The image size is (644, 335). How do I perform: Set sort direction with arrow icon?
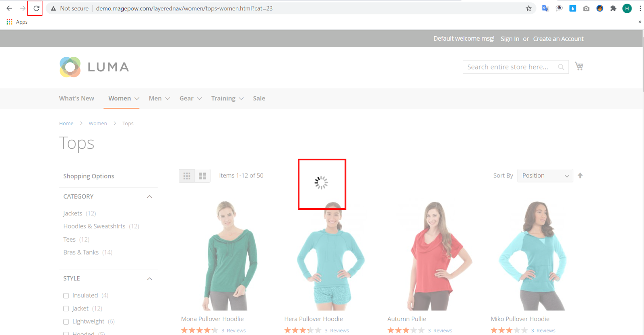point(580,176)
